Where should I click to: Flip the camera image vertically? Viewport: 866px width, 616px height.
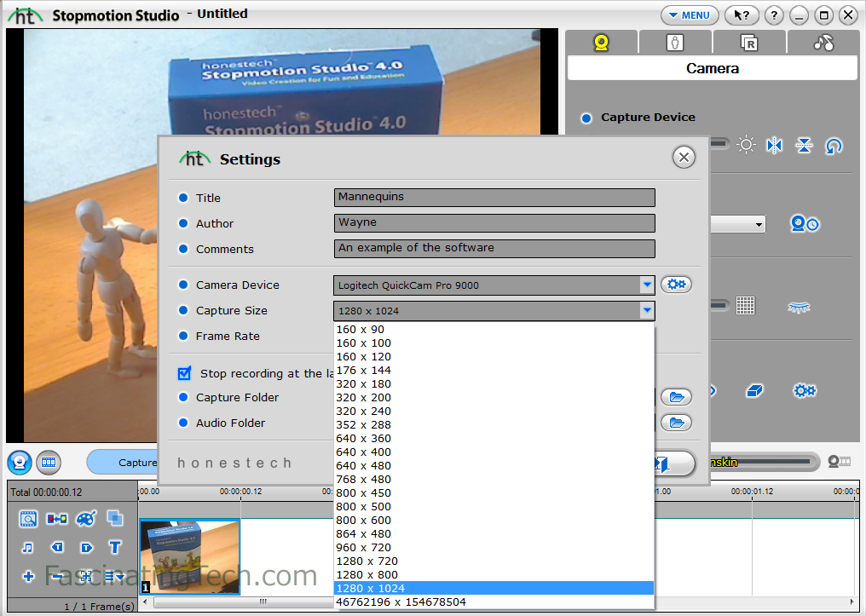(804, 145)
